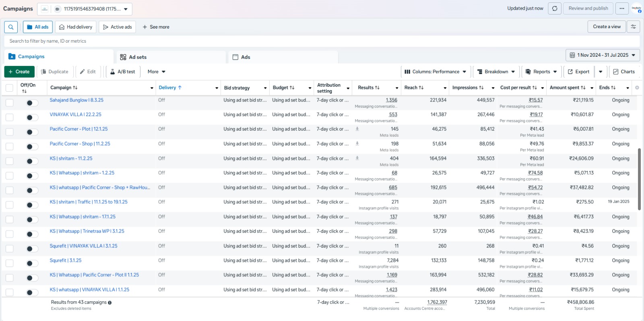
Task: Refresh campaign data with circular arrow icon
Action: coord(555,8)
